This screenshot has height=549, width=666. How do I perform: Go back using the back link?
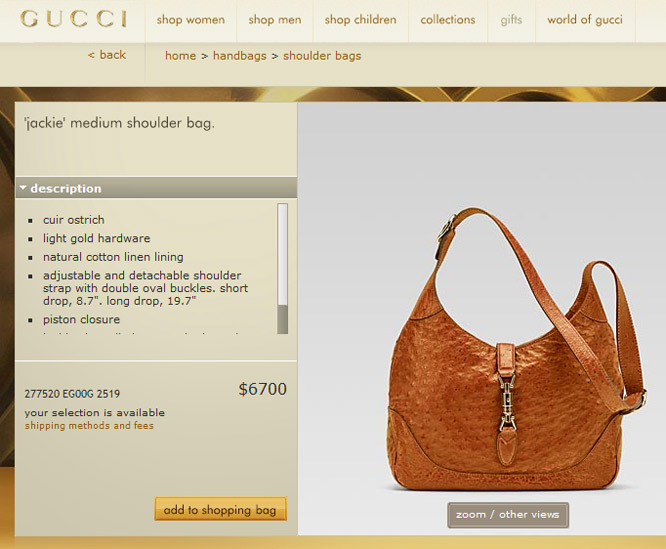[x=107, y=55]
